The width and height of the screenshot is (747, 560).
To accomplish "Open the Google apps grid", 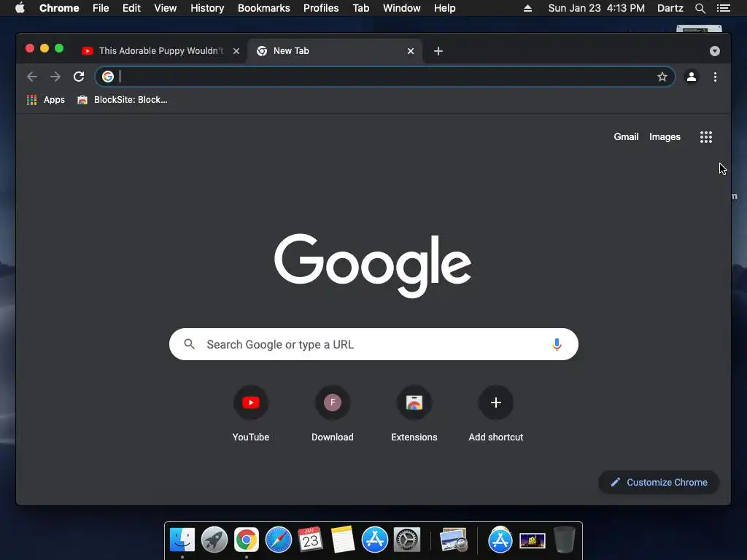I will click(x=706, y=137).
